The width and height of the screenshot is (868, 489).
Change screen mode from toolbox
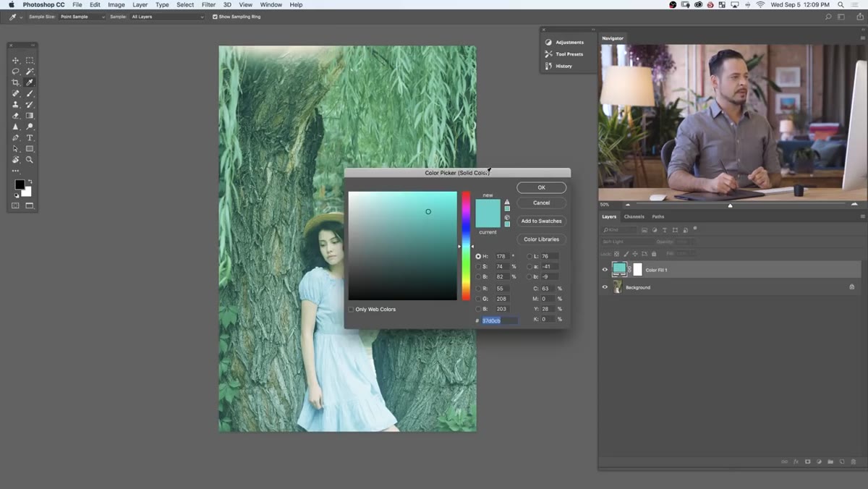[x=30, y=205]
